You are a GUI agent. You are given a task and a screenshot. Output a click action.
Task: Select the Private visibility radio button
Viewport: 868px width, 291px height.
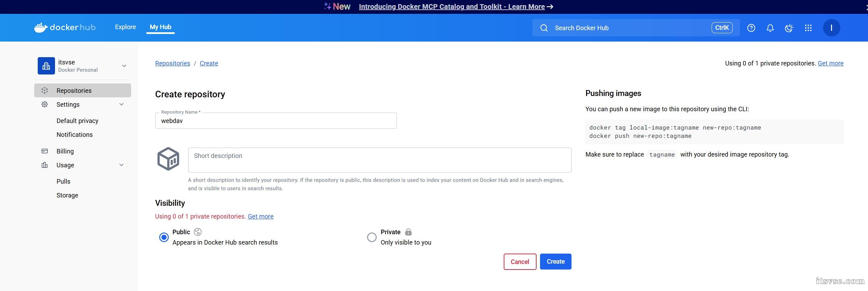coord(372,237)
